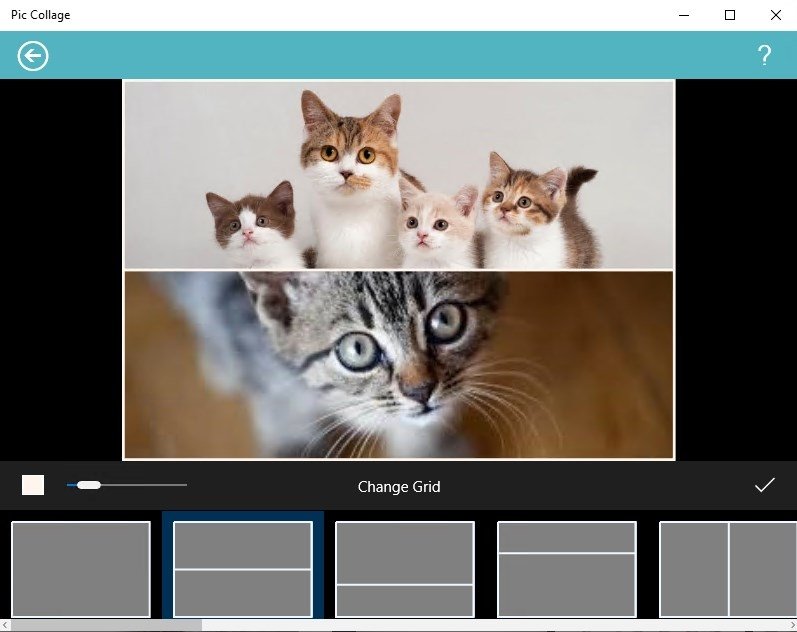Choose the large-top, small-bottom grid layout

pos(405,569)
